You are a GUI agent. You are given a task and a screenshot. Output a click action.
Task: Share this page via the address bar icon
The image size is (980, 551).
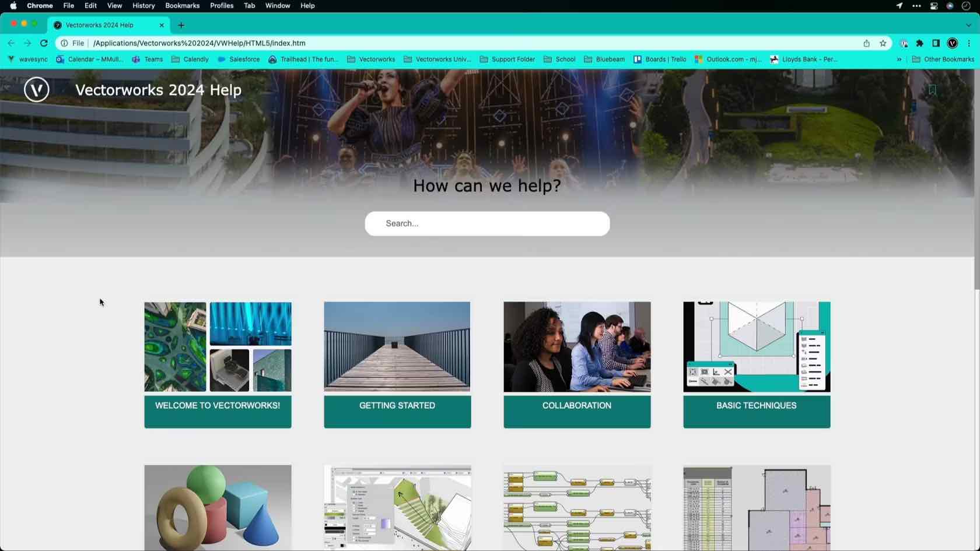(866, 43)
